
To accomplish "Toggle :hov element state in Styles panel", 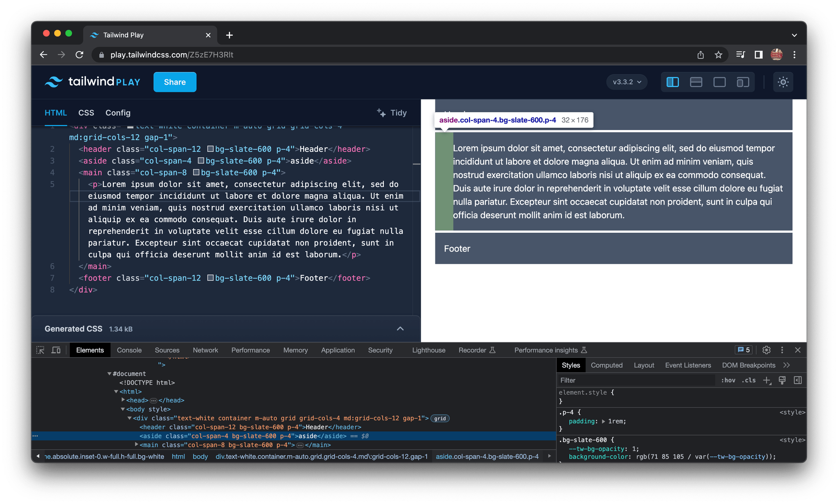I will 728,380.
